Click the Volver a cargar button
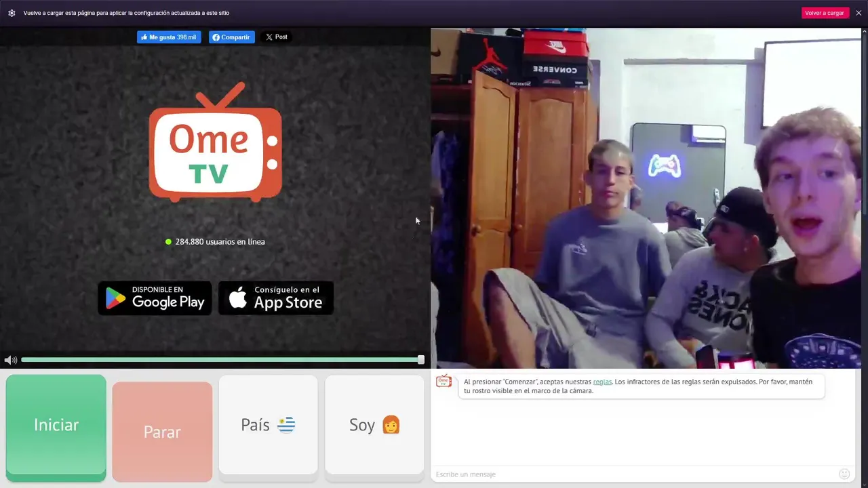 [825, 13]
